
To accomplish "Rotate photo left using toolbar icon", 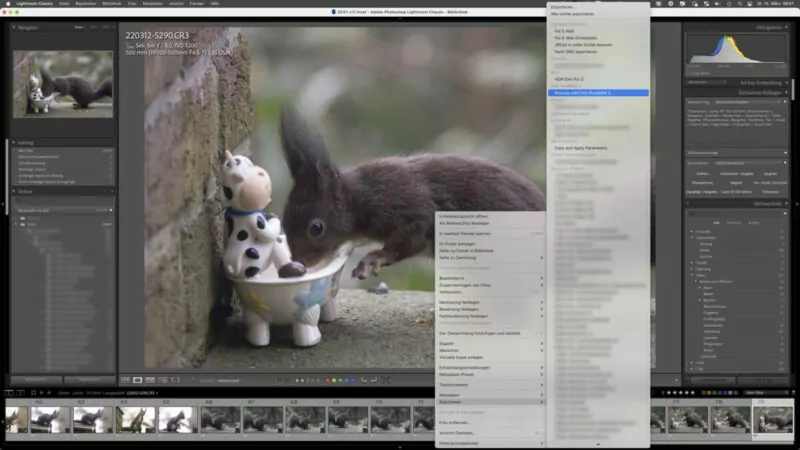I will pyautogui.click(x=364, y=380).
